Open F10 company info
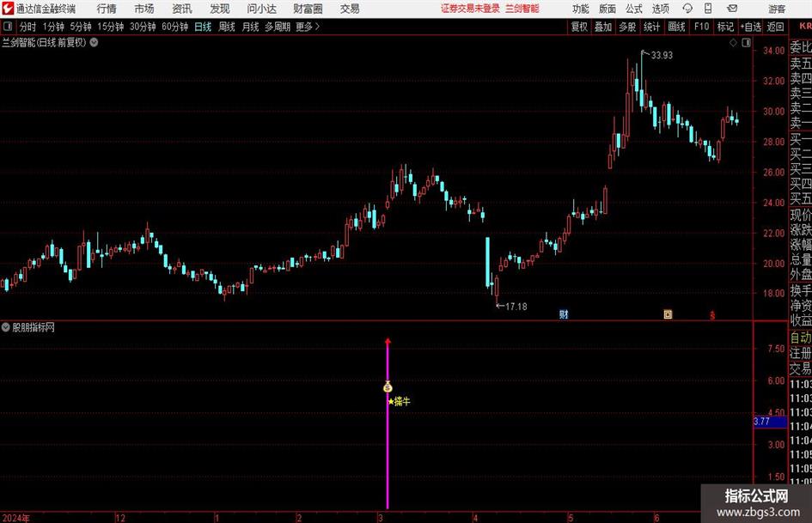 pos(701,27)
